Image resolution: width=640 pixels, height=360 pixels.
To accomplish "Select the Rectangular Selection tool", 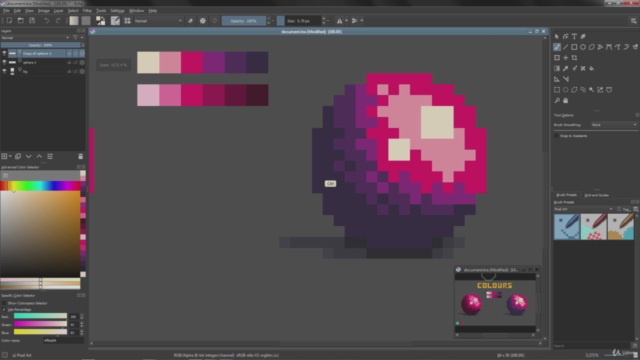I will [x=557, y=90].
